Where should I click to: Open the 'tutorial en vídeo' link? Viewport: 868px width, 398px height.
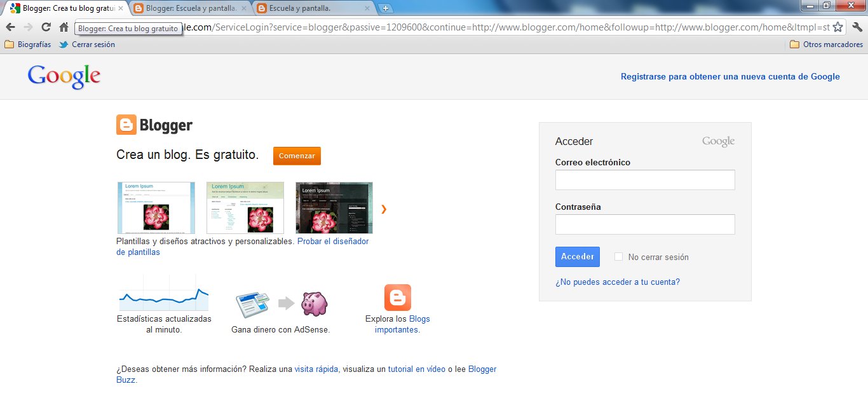pos(417,369)
